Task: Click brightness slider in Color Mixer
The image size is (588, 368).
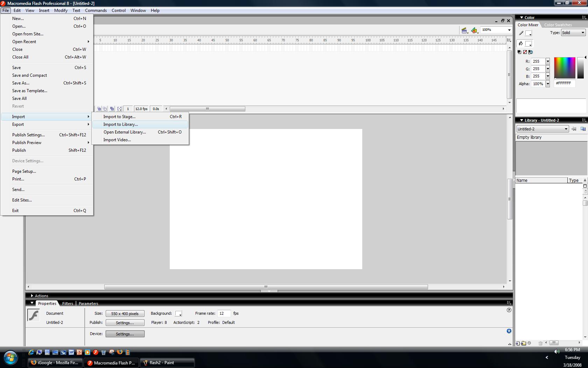Action: 580,68
